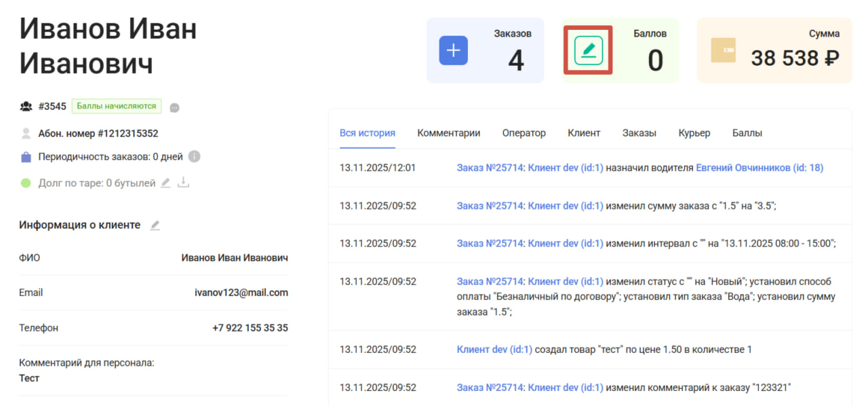Click the blue plus icon to add order
Image resolution: width=868 pixels, height=406 pixels.
click(454, 51)
